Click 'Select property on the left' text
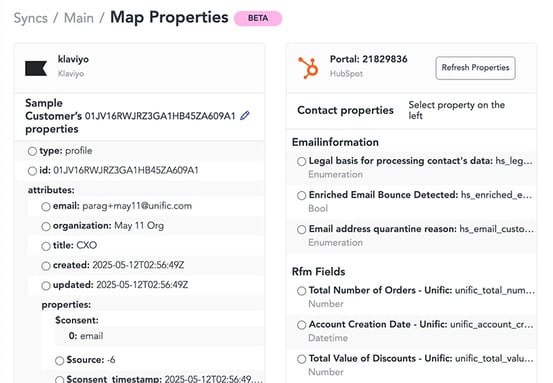This screenshot has width=553, height=383. 456,110
